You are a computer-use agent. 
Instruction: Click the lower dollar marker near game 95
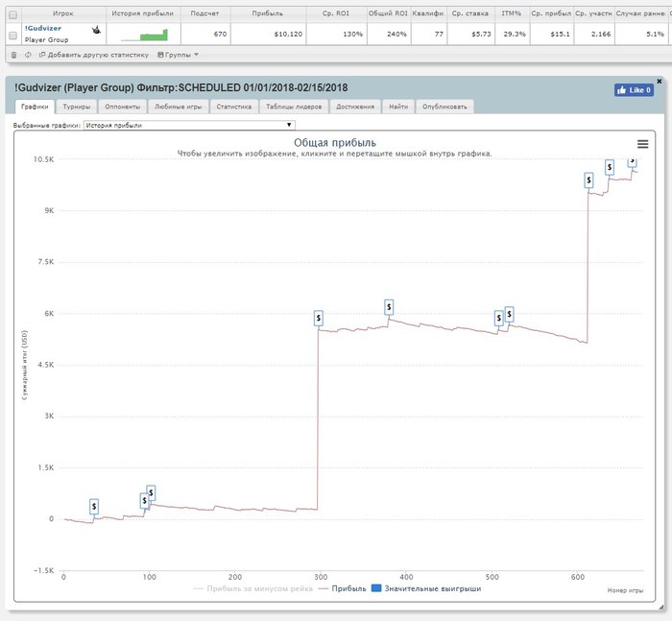coord(144,501)
